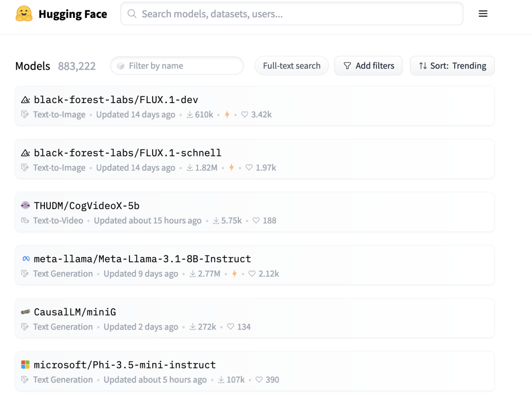The image size is (532, 397).
Task: Click the heart icon on CogVideoX-5b
Action: tap(256, 221)
